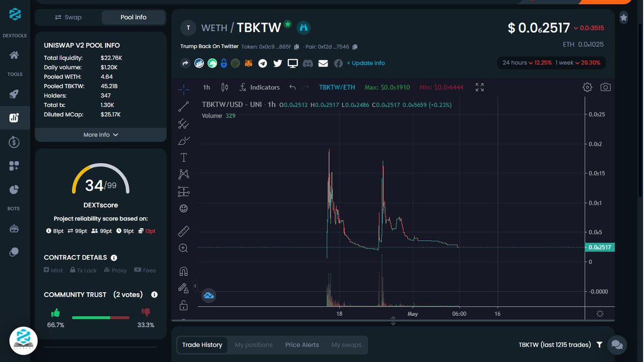
Task: Open the Discord icon link
Action: tap(308, 63)
